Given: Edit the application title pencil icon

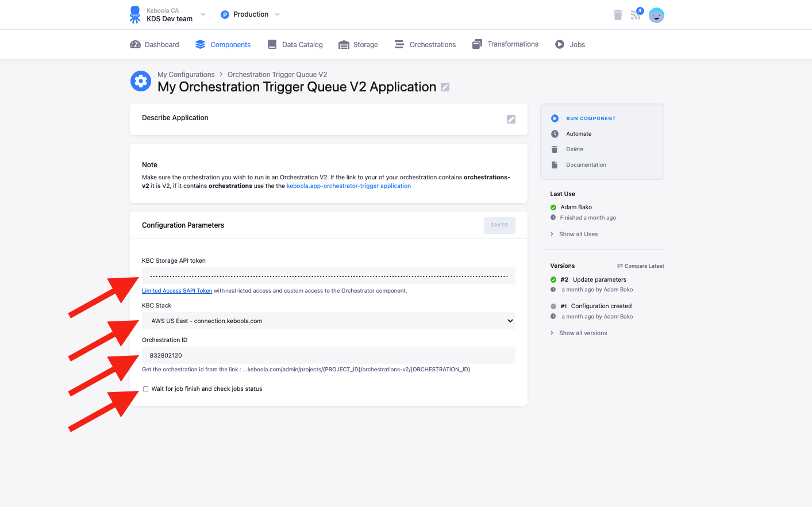Looking at the screenshot, I should point(445,87).
